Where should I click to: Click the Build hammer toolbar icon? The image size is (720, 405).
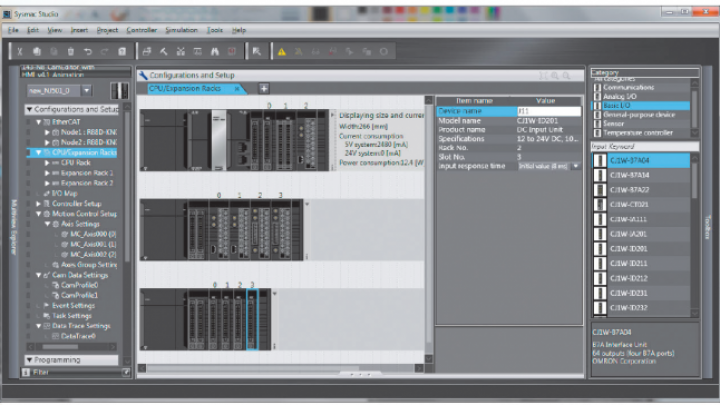pyautogui.click(x=163, y=51)
